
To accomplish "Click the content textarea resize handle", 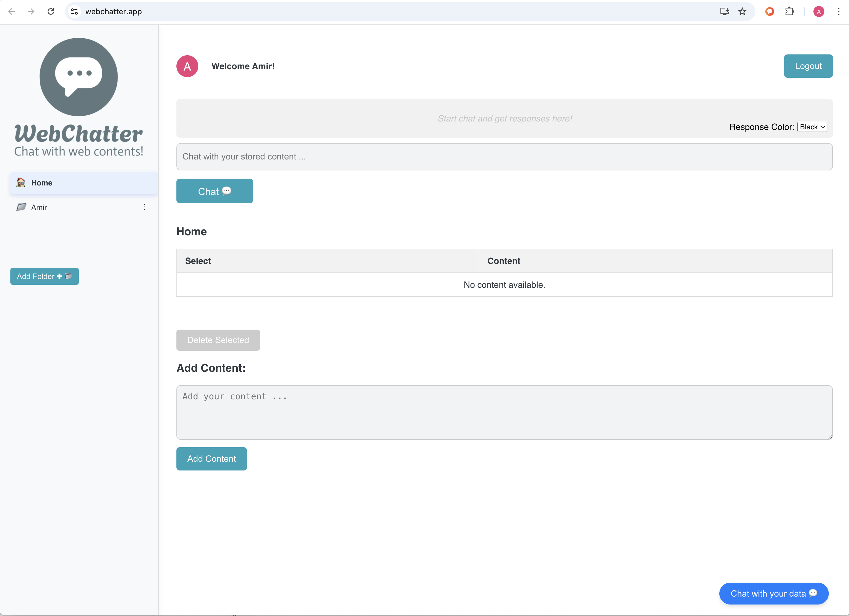I will click(x=830, y=437).
